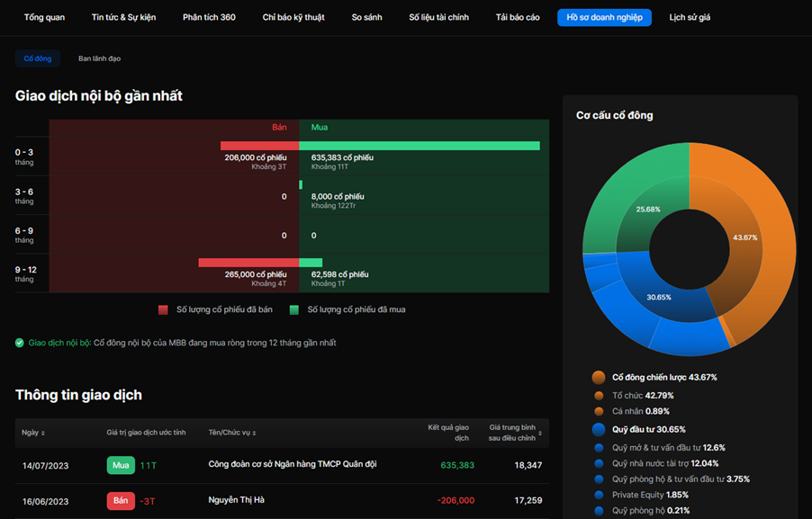Click the name Nguyễn Thị Hà
Screen dimensions: 812x519
(x=237, y=500)
